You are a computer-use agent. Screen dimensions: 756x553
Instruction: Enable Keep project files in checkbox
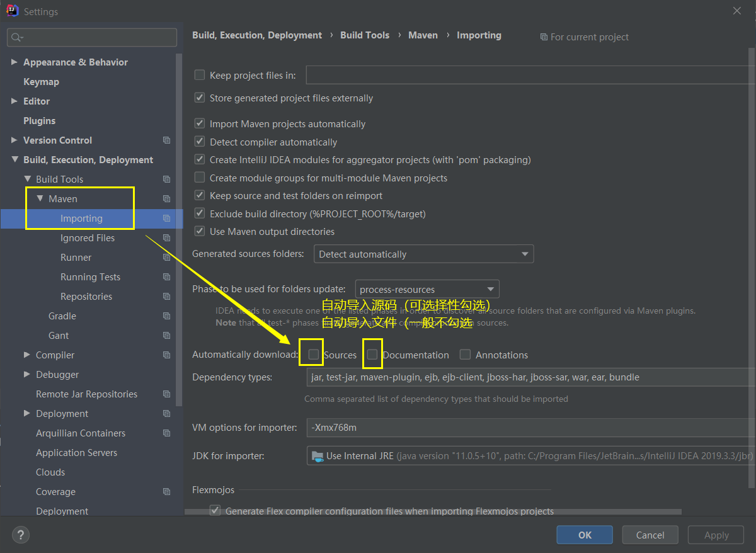(200, 75)
